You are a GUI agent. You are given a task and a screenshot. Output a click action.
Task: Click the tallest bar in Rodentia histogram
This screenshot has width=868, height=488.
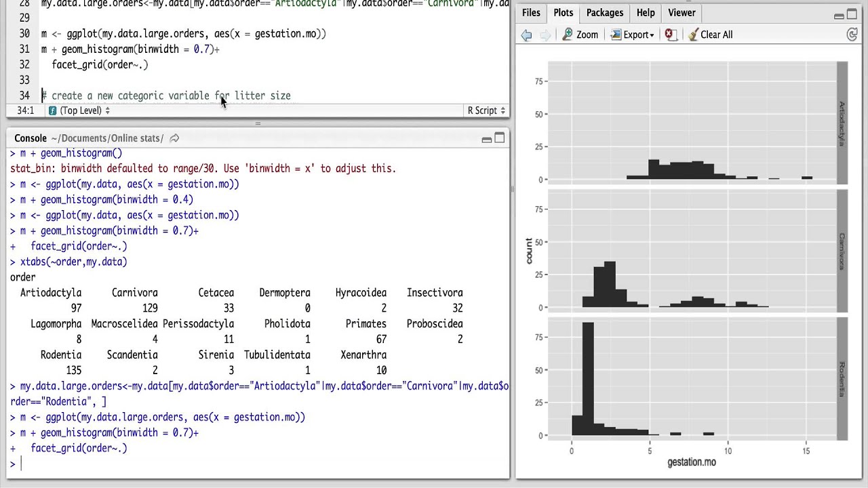[x=588, y=379]
